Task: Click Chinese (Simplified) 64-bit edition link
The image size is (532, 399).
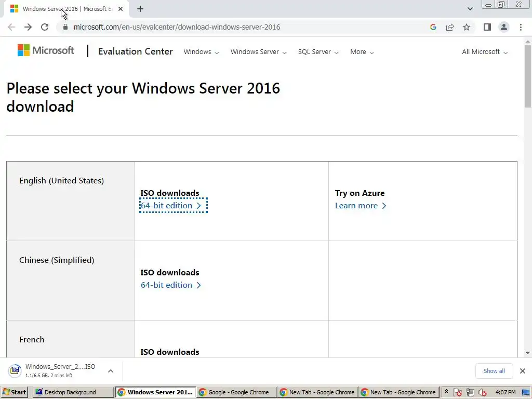Action: point(171,285)
